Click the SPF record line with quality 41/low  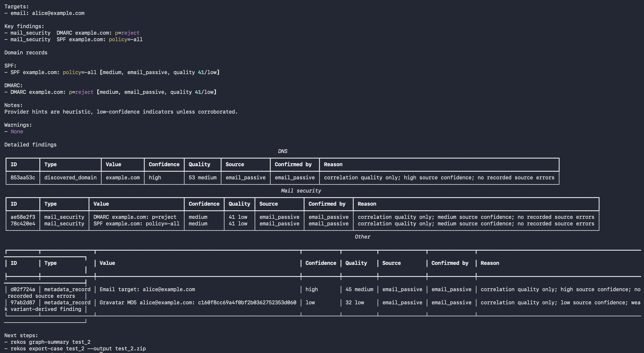(x=112, y=72)
